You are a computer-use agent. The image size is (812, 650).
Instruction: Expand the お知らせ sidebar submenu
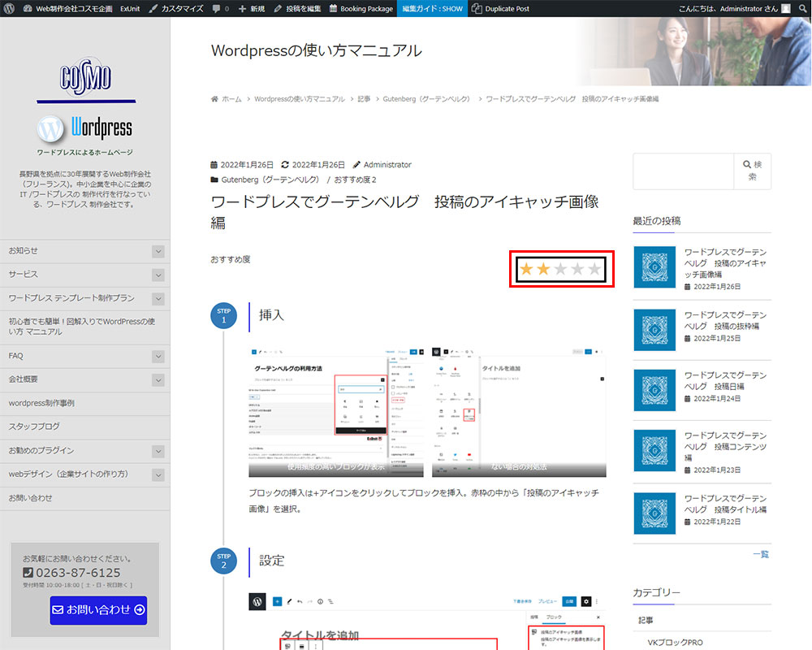click(x=158, y=251)
